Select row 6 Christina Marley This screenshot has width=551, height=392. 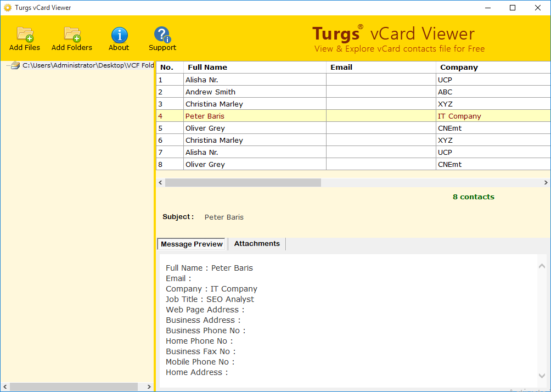coord(353,141)
